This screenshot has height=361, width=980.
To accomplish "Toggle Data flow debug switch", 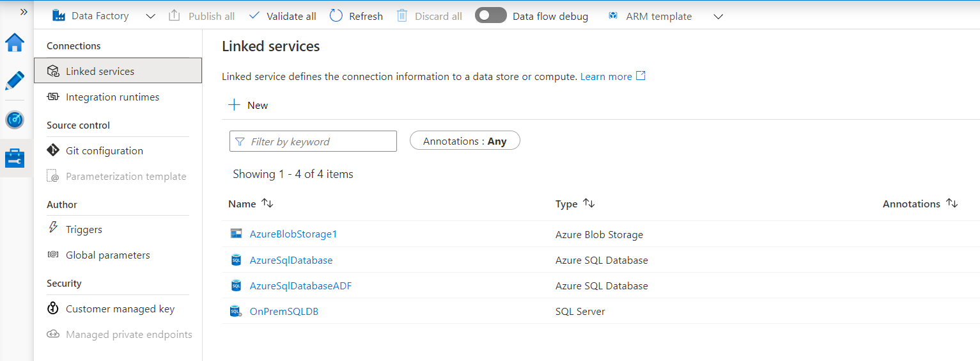I will 490,16.
